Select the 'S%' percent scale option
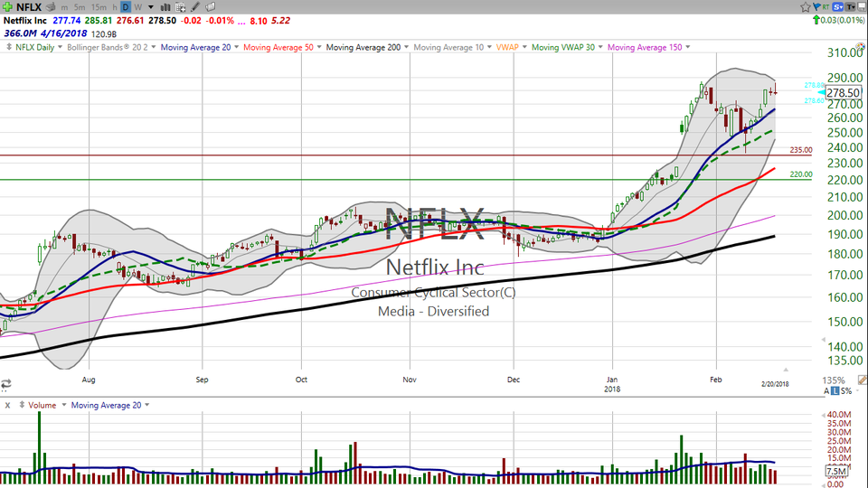Viewport: 868px width, 488px height. tap(846, 391)
